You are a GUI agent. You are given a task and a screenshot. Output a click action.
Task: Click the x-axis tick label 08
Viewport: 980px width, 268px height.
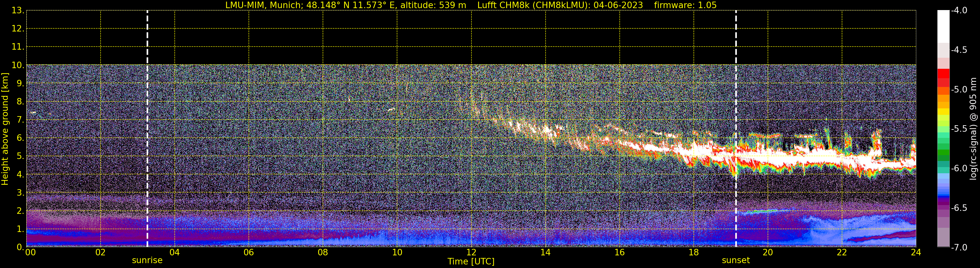323,253
